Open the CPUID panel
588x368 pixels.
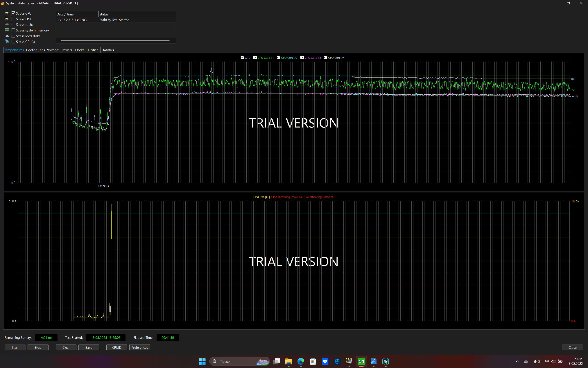117,347
